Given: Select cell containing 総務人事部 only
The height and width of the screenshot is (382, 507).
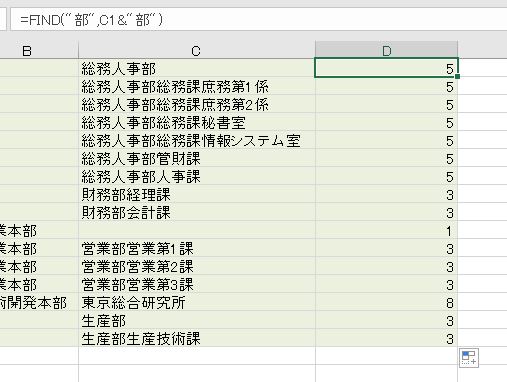Looking at the screenshot, I should [197, 68].
